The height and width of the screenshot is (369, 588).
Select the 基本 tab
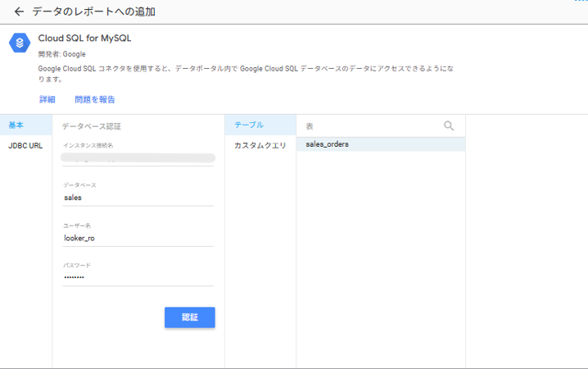pos(26,125)
